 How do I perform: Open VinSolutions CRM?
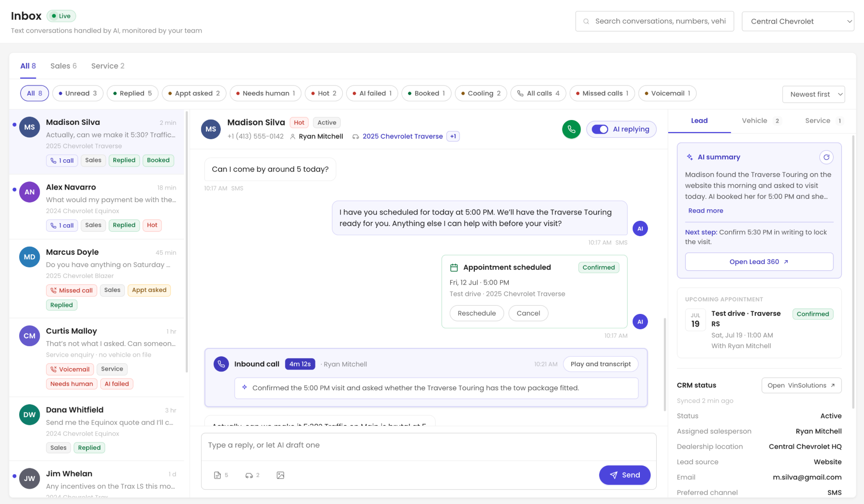pyautogui.click(x=801, y=385)
